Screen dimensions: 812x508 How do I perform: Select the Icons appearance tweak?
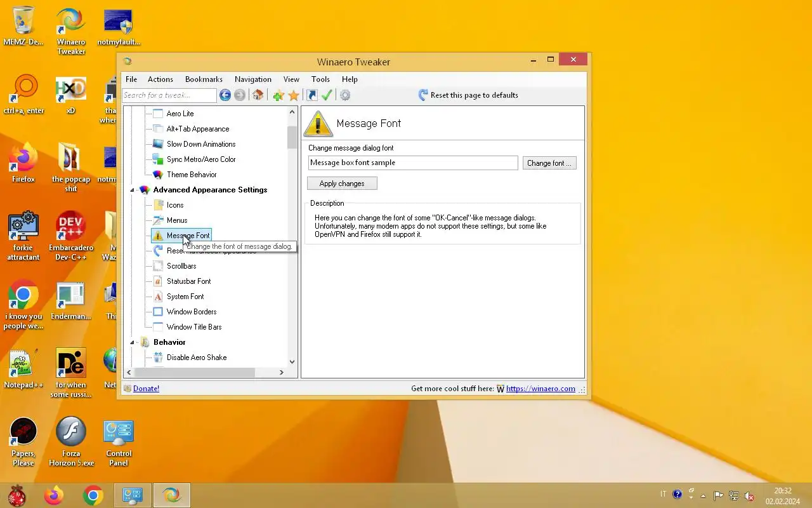[x=175, y=205]
